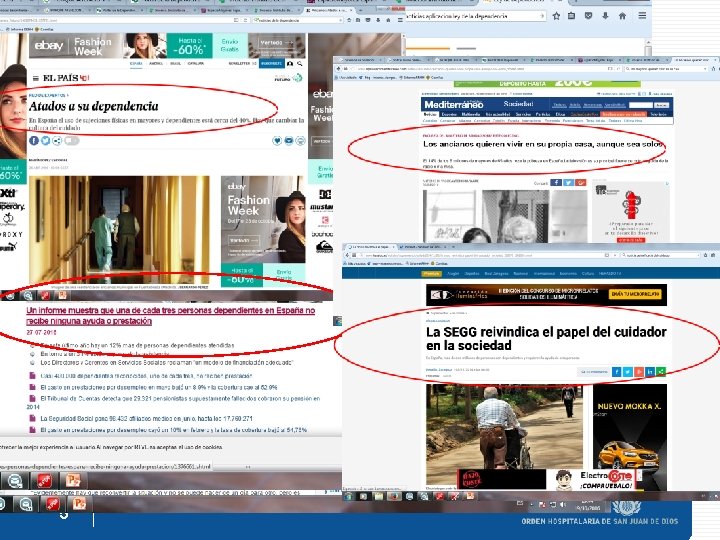The width and height of the screenshot is (720, 540).
Task: Select BRASIL edition tab on El País
Action: click(175, 63)
